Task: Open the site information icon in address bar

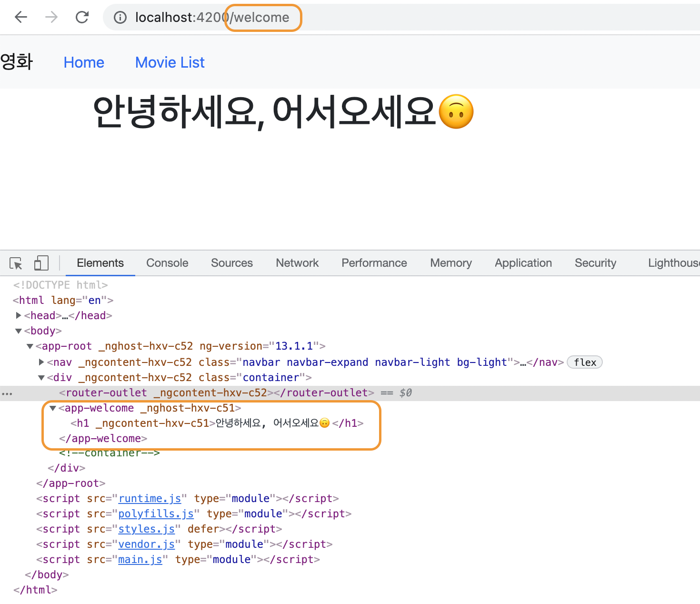Action: pos(120,18)
